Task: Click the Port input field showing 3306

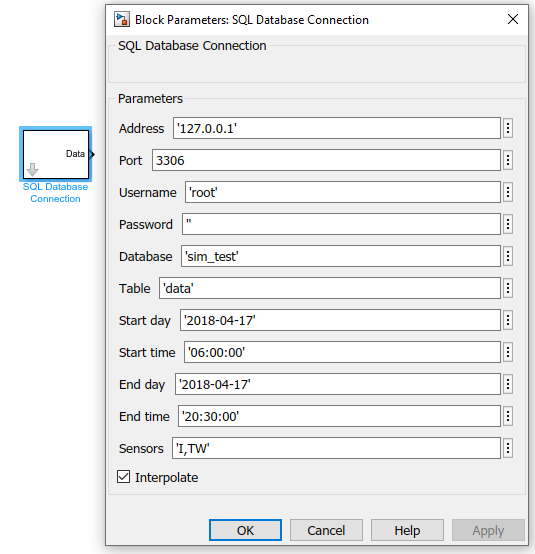Action: pyautogui.click(x=326, y=160)
